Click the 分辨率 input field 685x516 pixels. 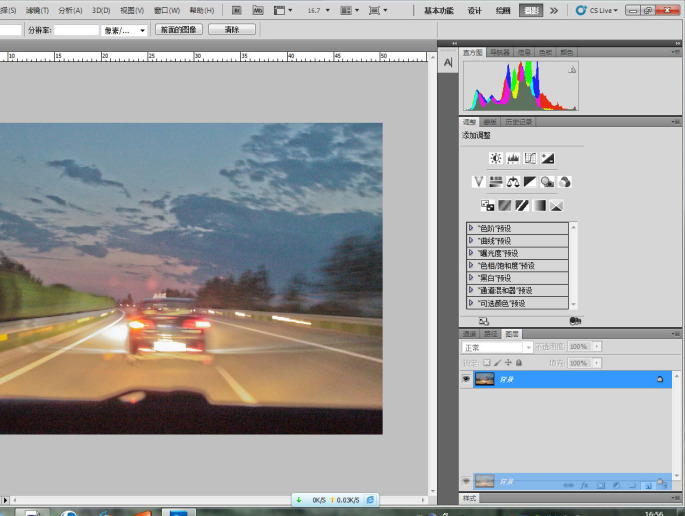(x=76, y=30)
